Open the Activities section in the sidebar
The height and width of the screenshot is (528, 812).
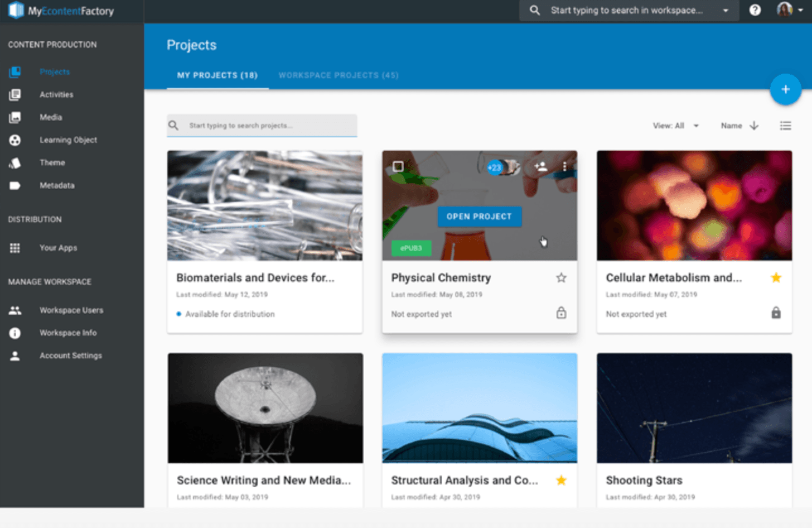point(56,94)
